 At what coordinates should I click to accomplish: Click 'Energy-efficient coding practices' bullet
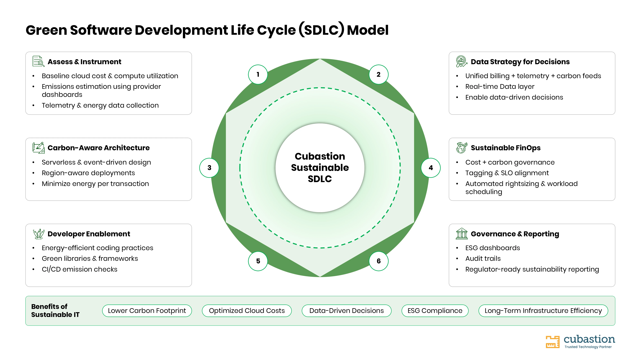pos(98,248)
